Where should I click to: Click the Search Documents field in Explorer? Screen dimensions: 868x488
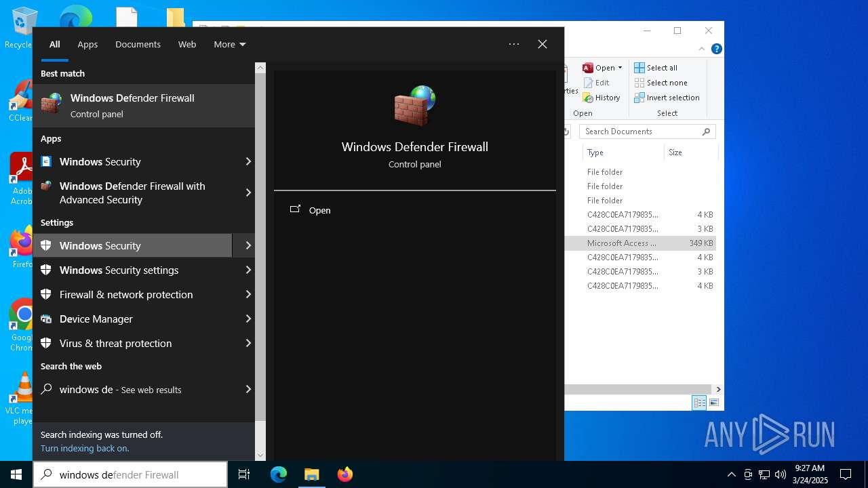[648, 131]
